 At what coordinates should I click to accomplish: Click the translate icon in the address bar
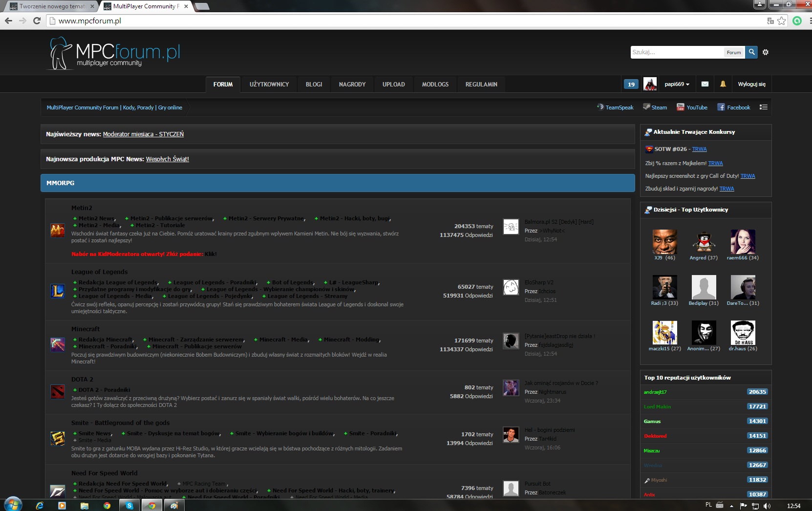coord(770,21)
